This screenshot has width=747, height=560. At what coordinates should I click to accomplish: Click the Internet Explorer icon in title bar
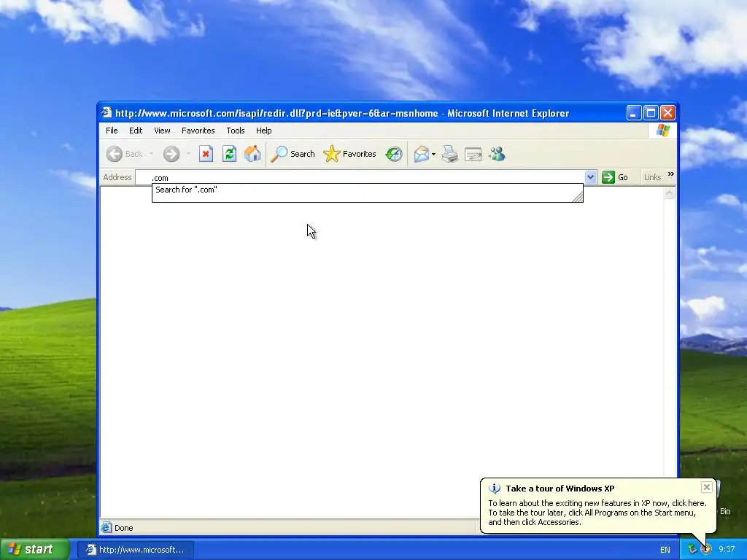tap(107, 113)
